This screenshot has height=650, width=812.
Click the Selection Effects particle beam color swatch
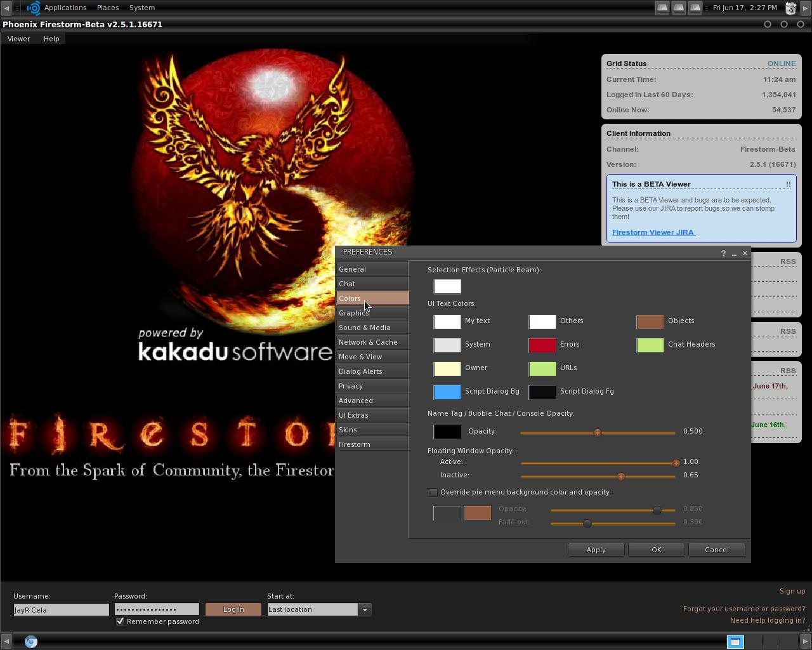pos(447,286)
